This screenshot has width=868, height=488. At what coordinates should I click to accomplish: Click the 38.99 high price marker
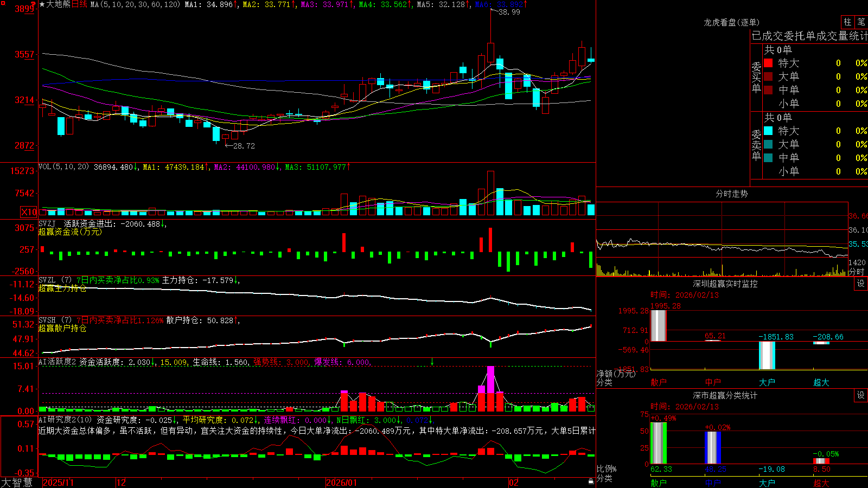tap(509, 12)
